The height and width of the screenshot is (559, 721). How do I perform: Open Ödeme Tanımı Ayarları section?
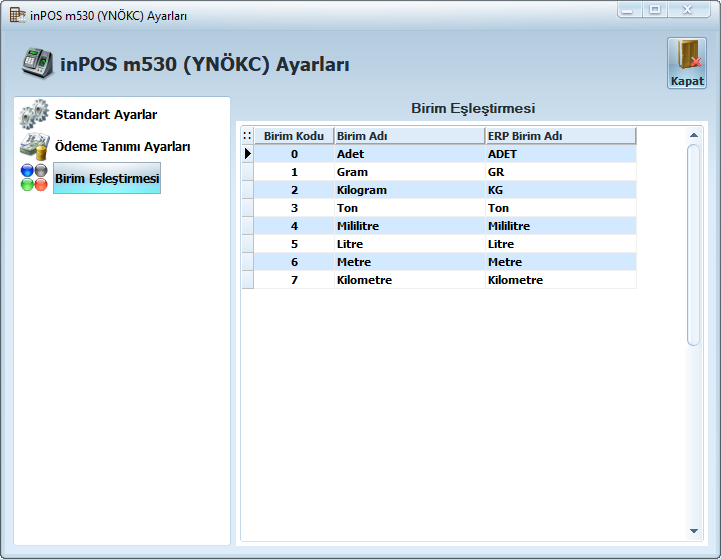tap(122, 147)
